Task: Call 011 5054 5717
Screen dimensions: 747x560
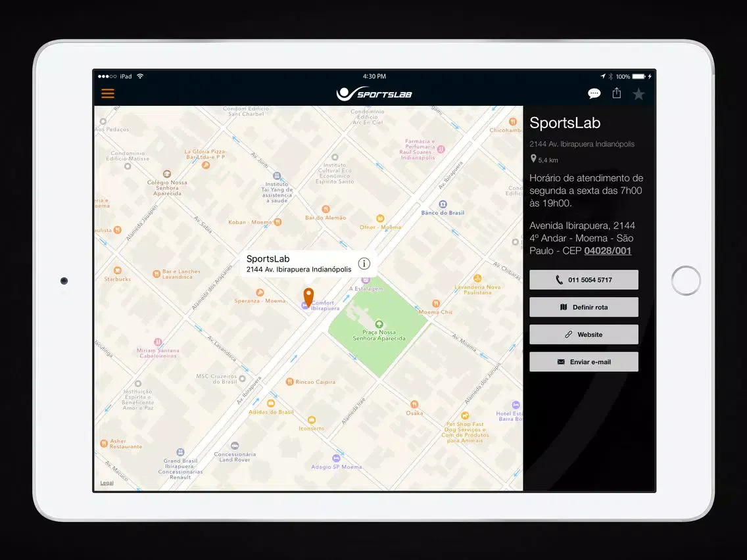Action: pos(584,279)
